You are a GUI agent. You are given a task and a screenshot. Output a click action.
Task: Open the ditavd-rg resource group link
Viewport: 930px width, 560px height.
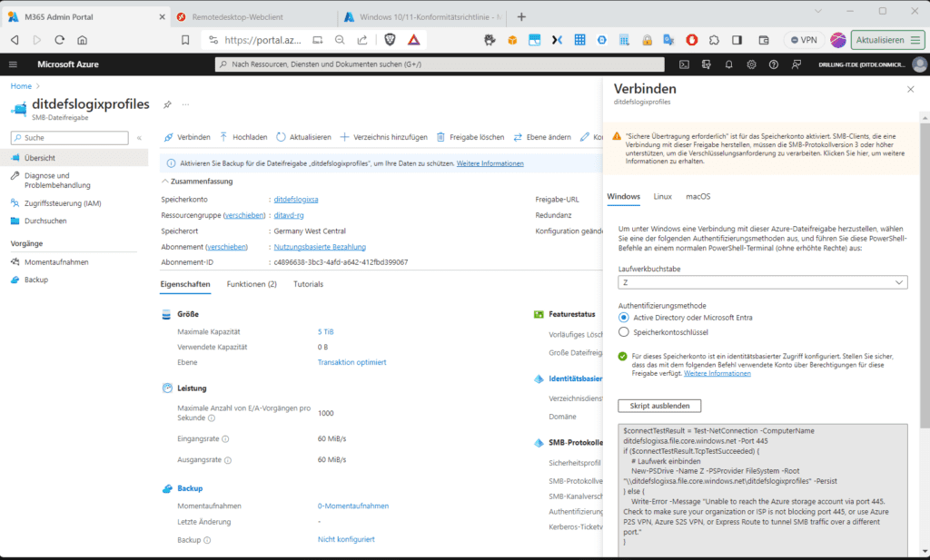coord(289,215)
